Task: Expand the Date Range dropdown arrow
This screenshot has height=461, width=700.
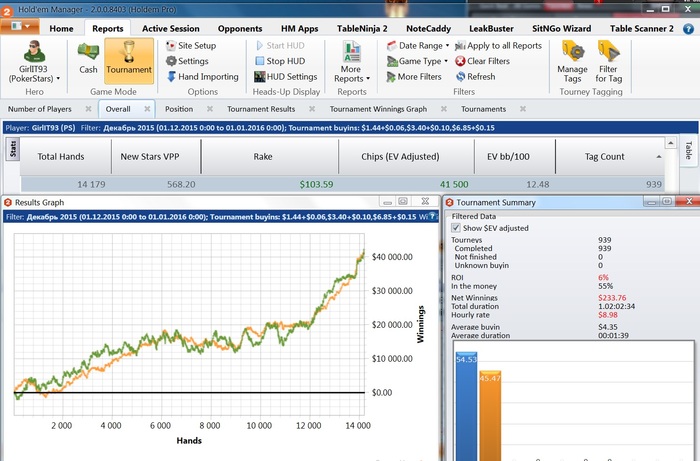Action: coord(447,46)
